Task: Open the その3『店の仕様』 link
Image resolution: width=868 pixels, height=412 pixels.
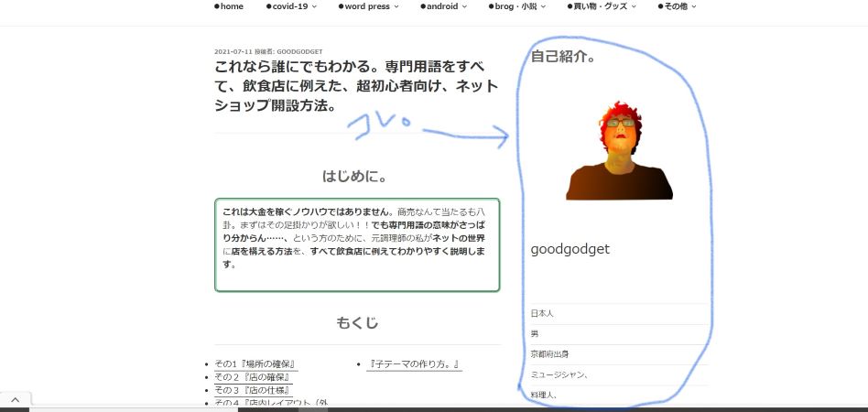Action: (253, 390)
